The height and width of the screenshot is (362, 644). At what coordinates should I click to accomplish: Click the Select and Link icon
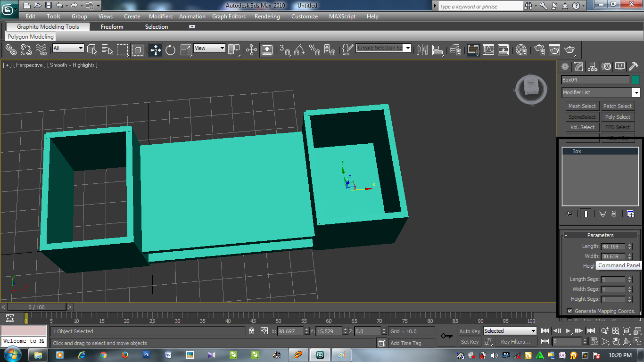click(10, 49)
